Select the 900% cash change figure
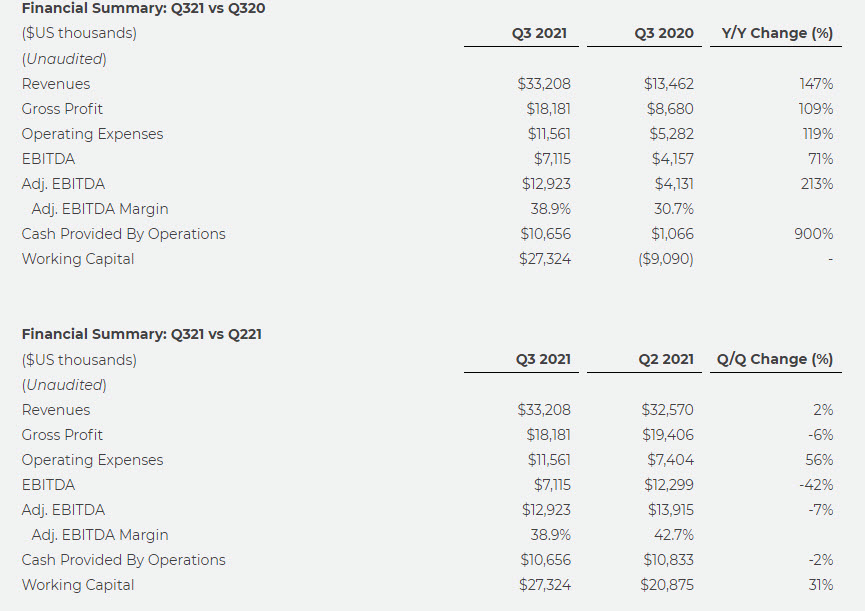The width and height of the screenshot is (865, 611). point(814,234)
